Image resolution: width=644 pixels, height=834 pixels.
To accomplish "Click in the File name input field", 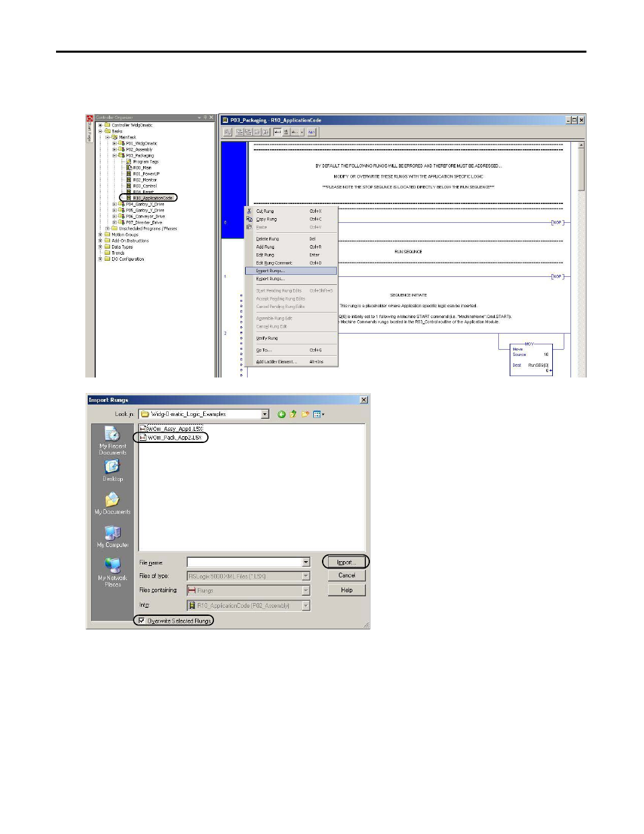I will pos(244,562).
